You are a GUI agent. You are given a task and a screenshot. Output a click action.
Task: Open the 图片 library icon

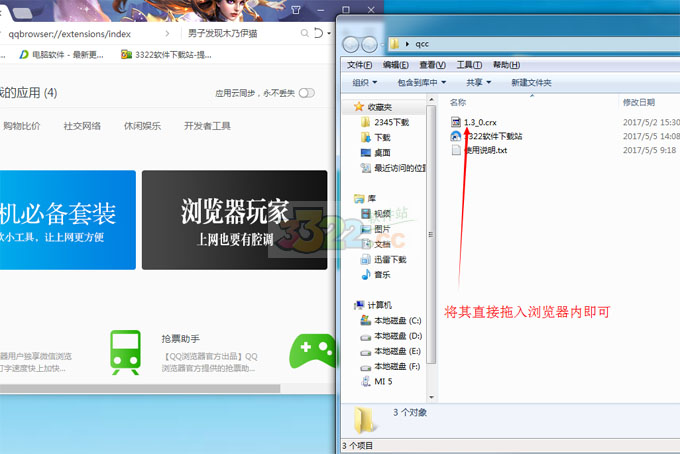(x=366, y=229)
